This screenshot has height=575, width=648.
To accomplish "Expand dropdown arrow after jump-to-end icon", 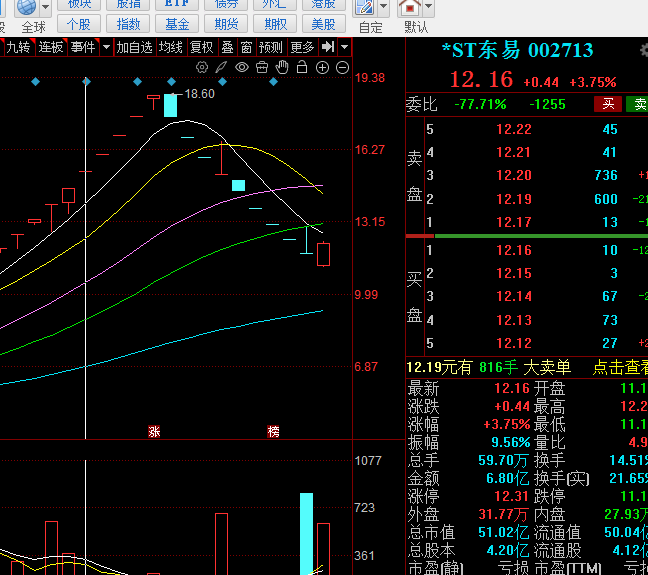I will [x=345, y=47].
